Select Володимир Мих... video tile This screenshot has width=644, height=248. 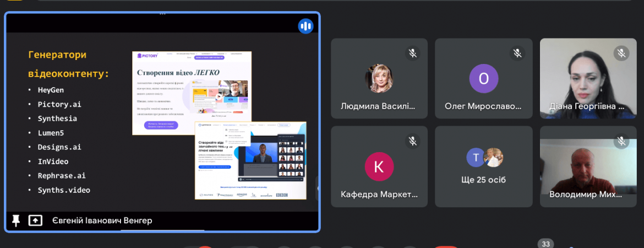(x=588, y=166)
